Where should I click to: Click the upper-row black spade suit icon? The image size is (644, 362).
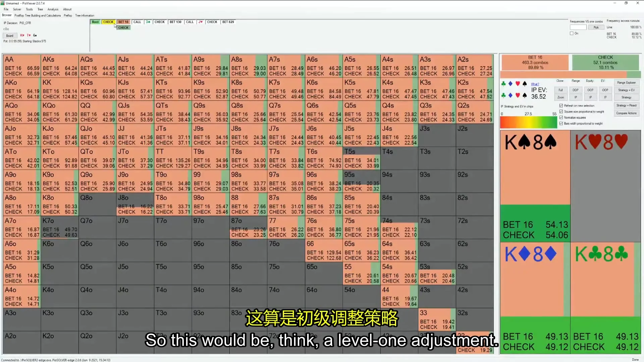[x=525, y=84]
